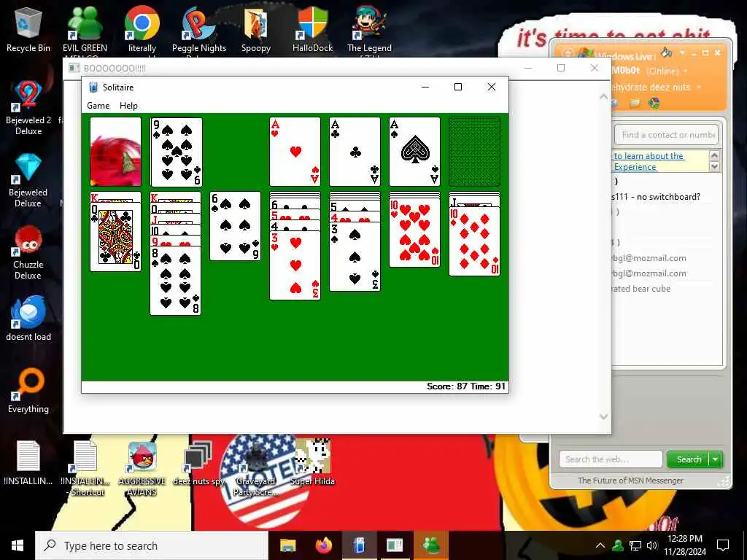747x560 pixels.
Task: Follow the 'to learn about the Experience' link
Action: click(649, 161)
